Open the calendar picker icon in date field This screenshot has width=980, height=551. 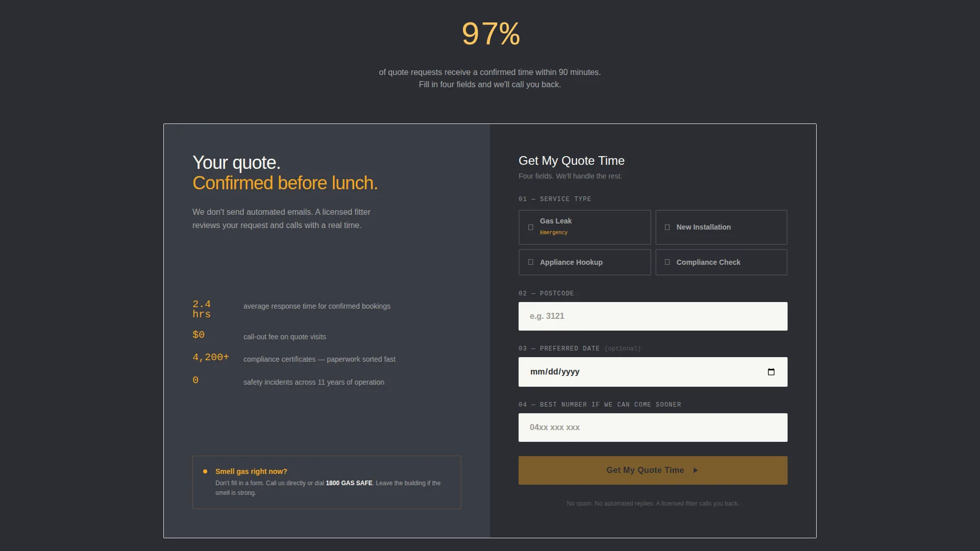(771, 372)
